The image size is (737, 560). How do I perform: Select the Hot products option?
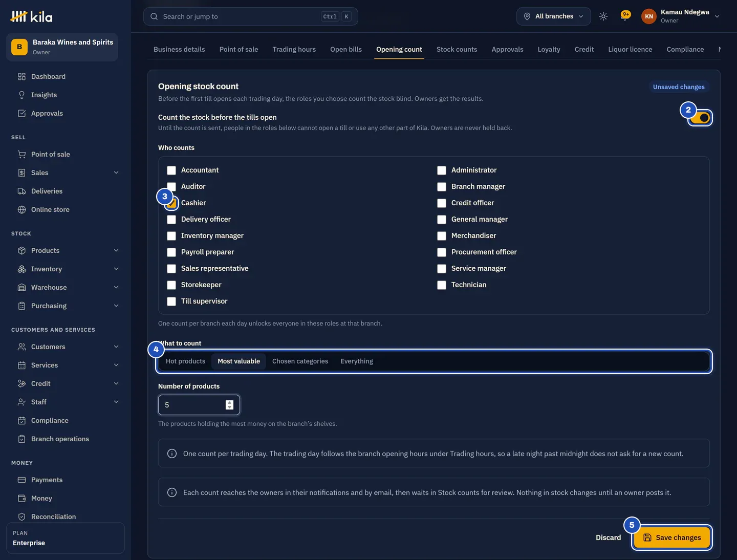[x=185, y=361]
